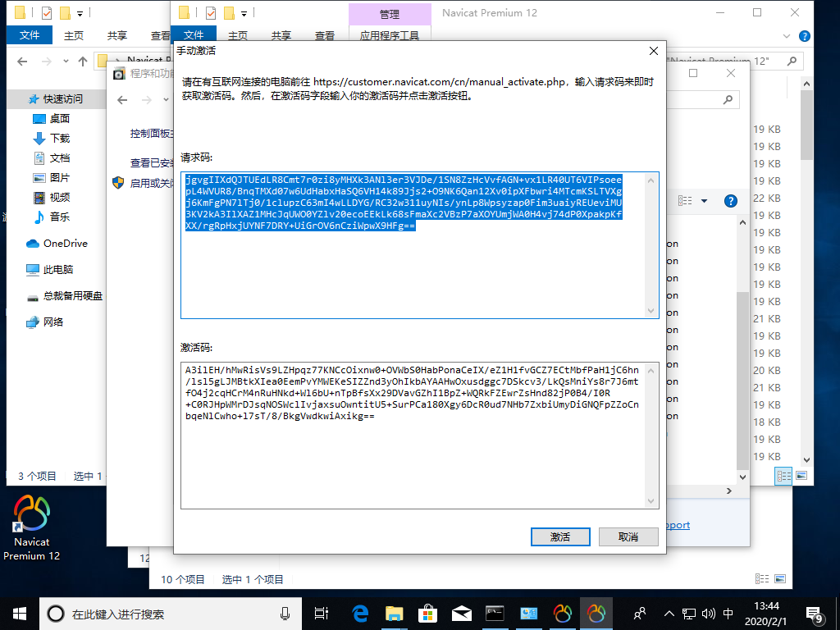Image resolution: width=840 pixels, height=630 pixels.
Task: Open 应用程序工具 ribbon tab
Action: tap(390, 35)
